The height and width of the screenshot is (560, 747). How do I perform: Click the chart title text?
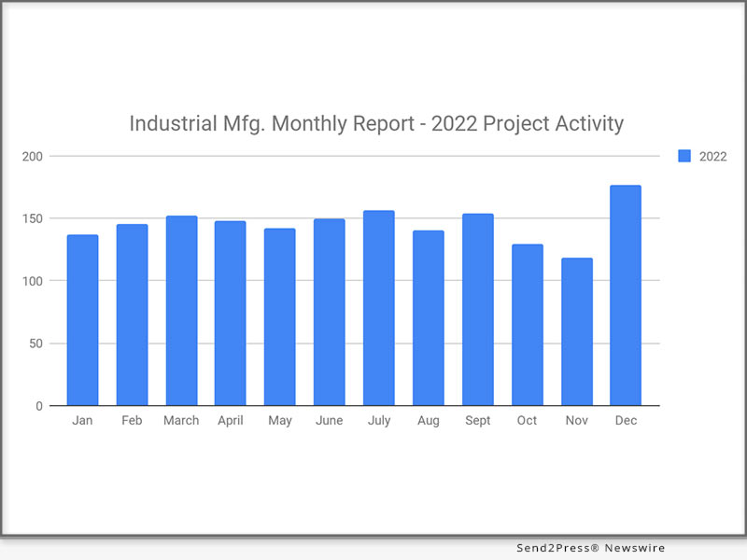tap(375, 123)
